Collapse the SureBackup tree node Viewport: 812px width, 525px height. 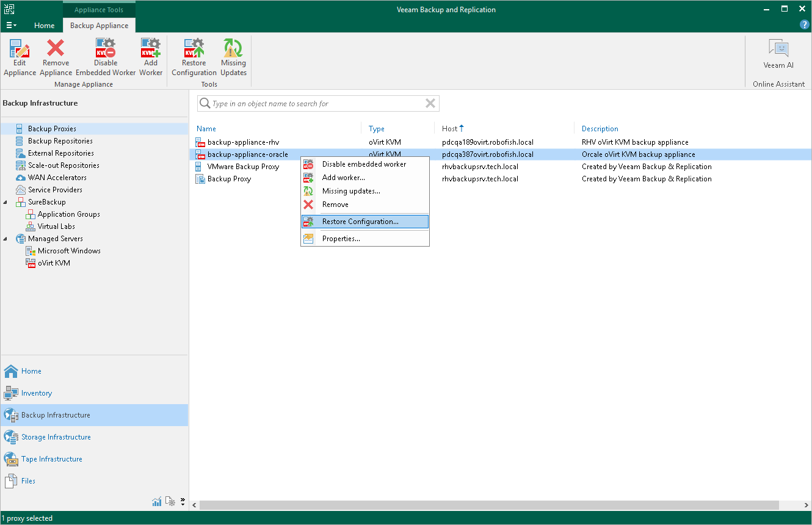(6, 202)
